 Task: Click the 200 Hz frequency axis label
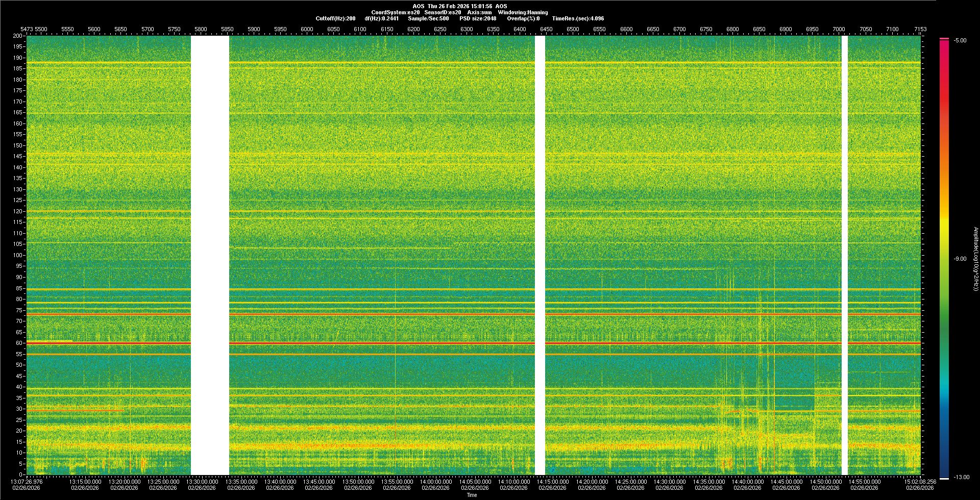(x=17, y=36)
